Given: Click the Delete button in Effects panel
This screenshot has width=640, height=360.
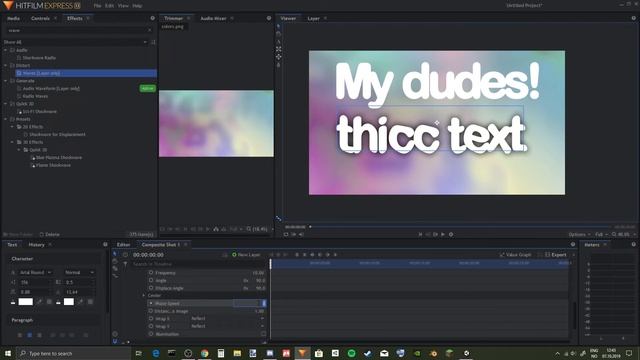Looking at the screenshot, I should [x=50, y=234].
